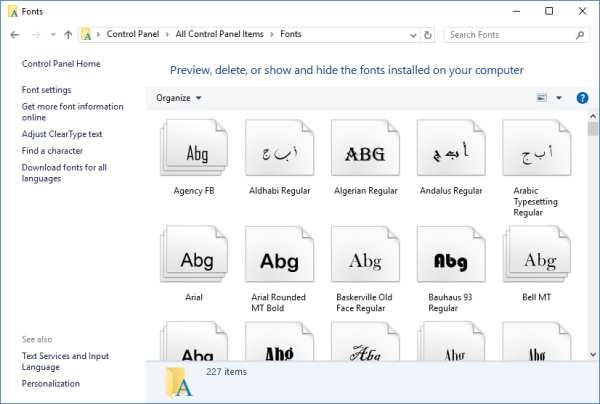Go up one level with Up arrow
Image resolution: width=600 pixels, height=404 pixels.
pyautogui.click(x=68, y=35)
